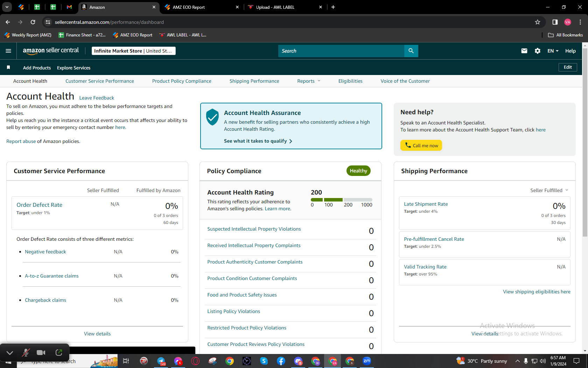Open a new browser tab
This screenshot has height=368, width=588.
[333, 7]
